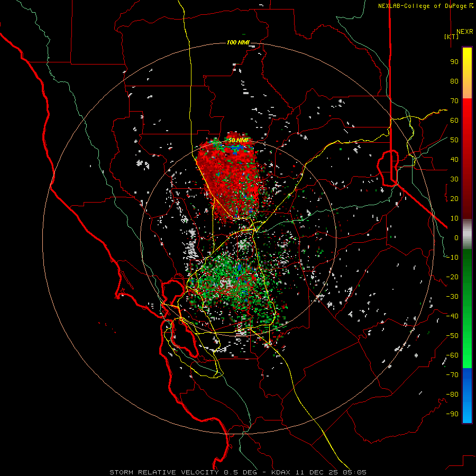Image resolution: width=476 pixels, height=476 pixels.
Task: Select the -30 value on velocity scale
Action: pyautogui.click(x=452, y=297)
